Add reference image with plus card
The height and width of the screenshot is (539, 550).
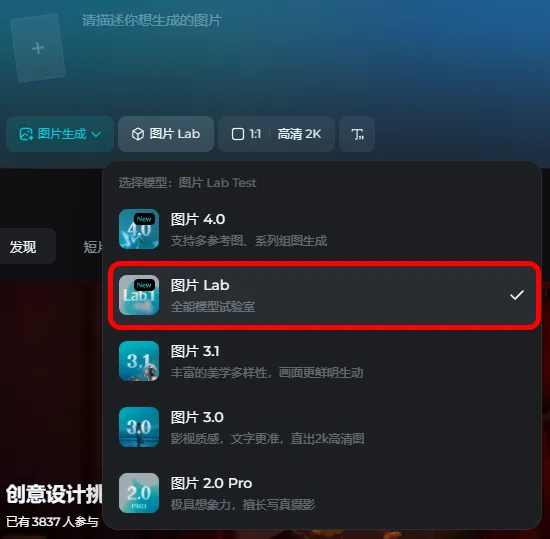pos(38,48)
